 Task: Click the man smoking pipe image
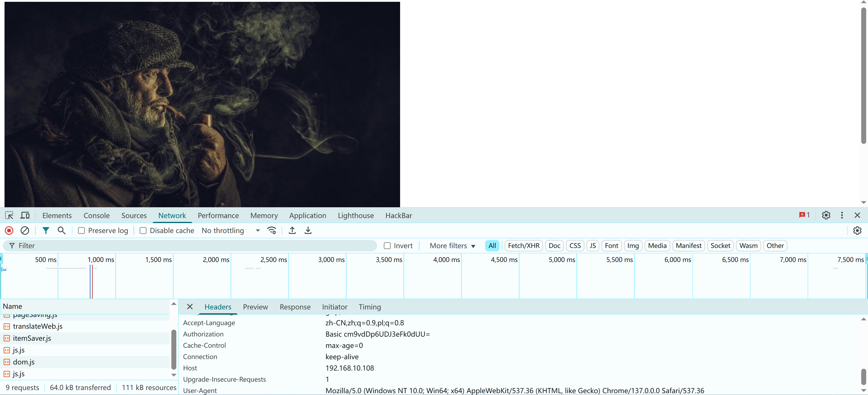[x=202, y=104]
